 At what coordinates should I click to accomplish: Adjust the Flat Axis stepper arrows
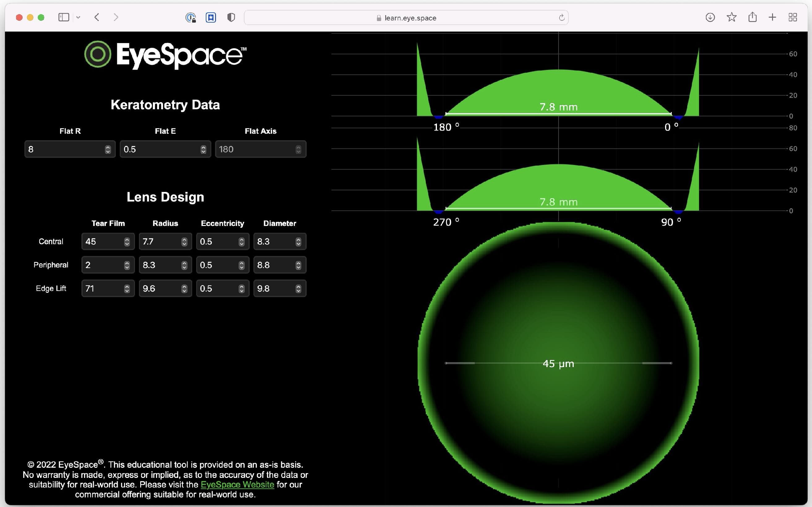click(298, 149)
